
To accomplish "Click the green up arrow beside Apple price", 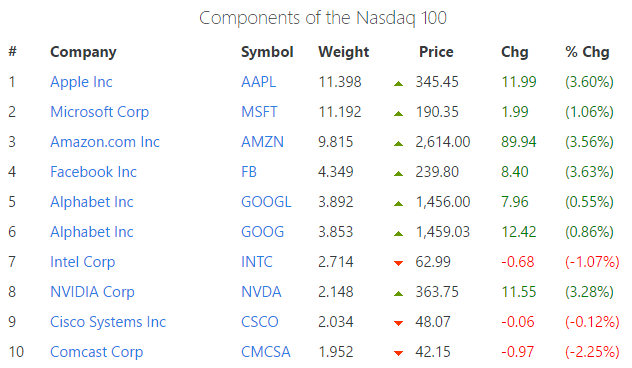I will click(x=399, y=83).
